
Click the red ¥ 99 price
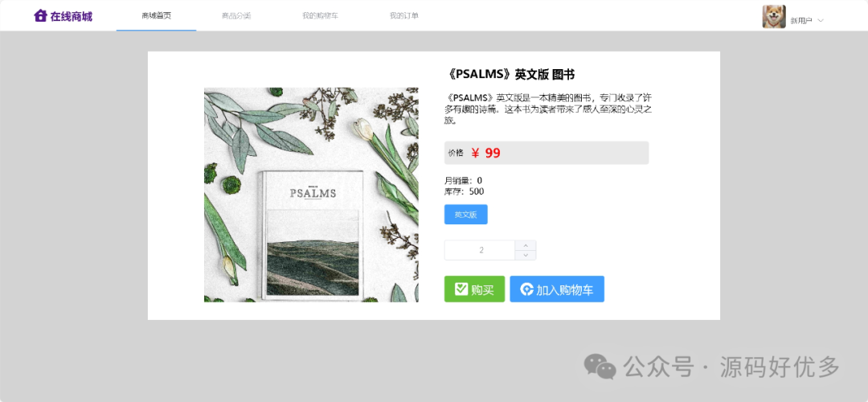[486, 153]
